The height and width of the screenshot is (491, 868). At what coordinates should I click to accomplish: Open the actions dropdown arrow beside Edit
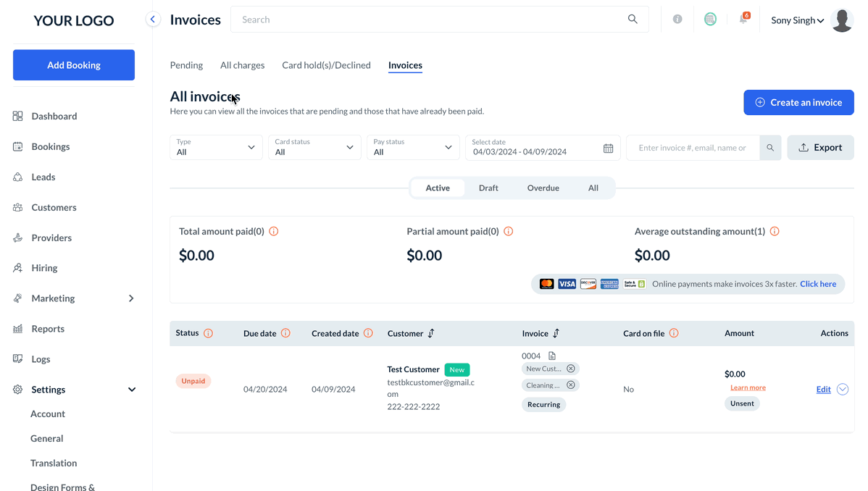click(843, 390)
